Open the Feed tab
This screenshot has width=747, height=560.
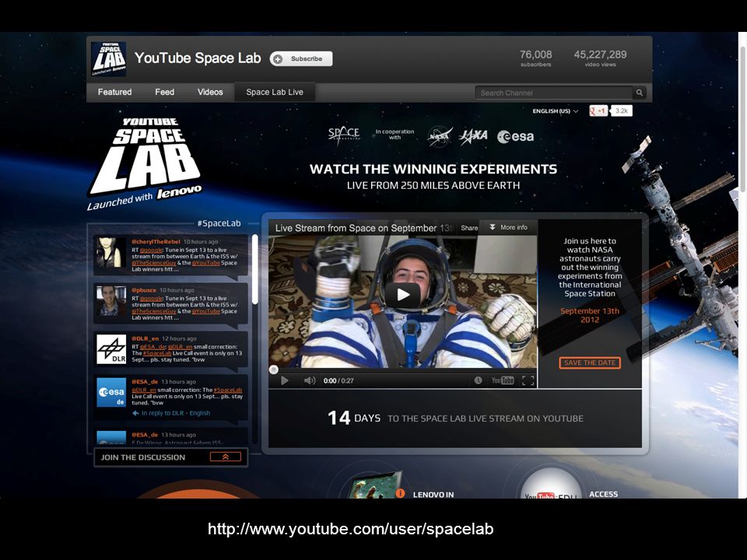point(165,93)
